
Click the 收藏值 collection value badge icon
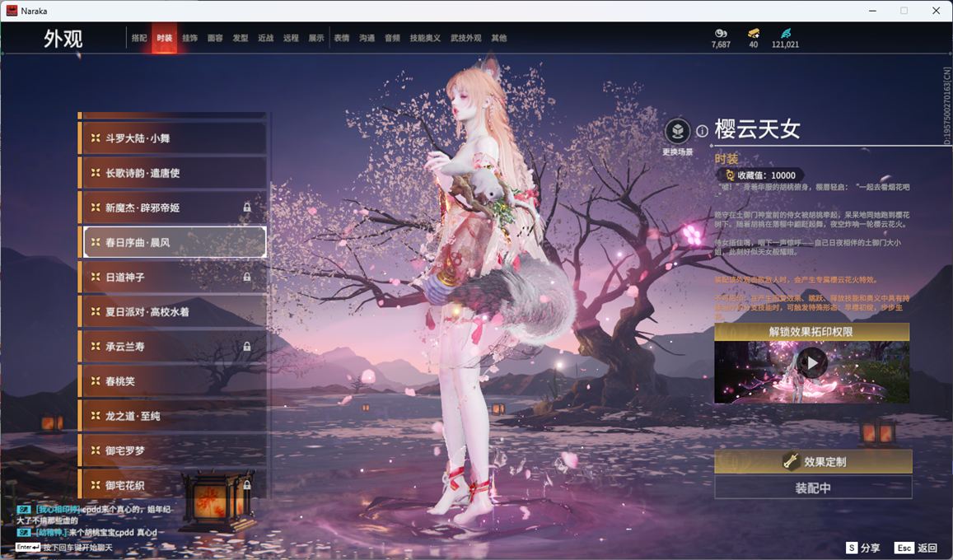point(730,175)
